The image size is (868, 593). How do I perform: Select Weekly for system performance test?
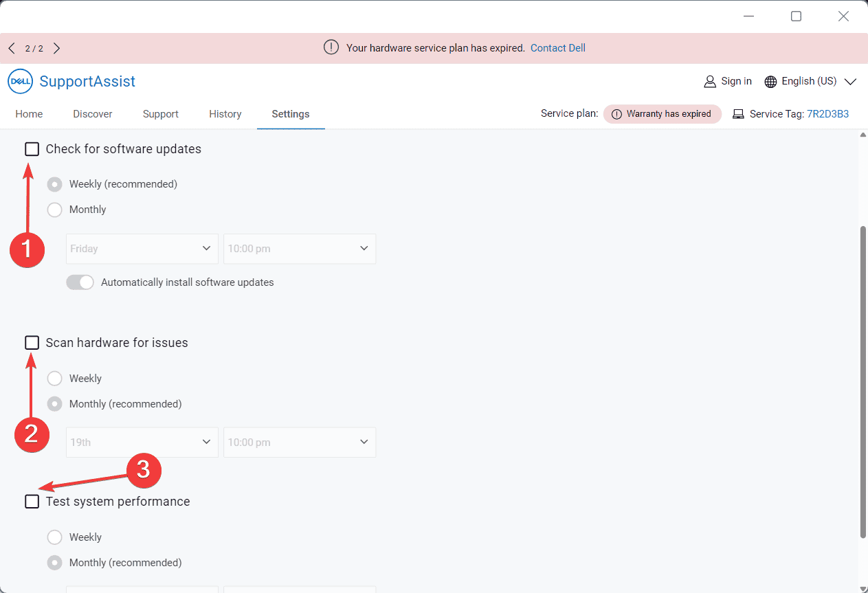coord(54,537)
